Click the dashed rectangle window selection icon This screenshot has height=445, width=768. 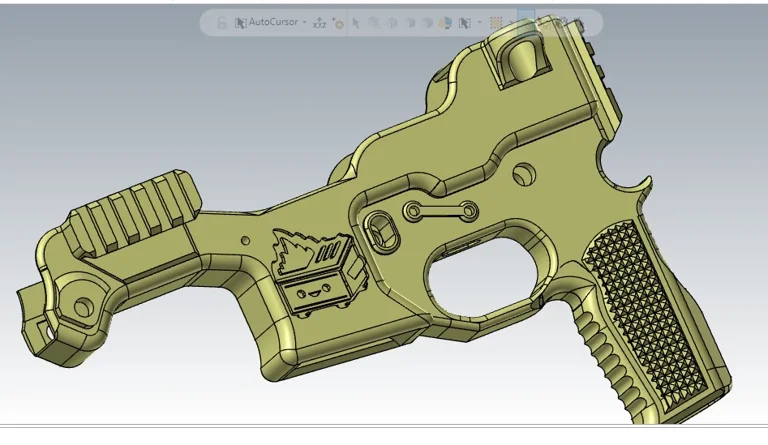[x=496, y=22]
